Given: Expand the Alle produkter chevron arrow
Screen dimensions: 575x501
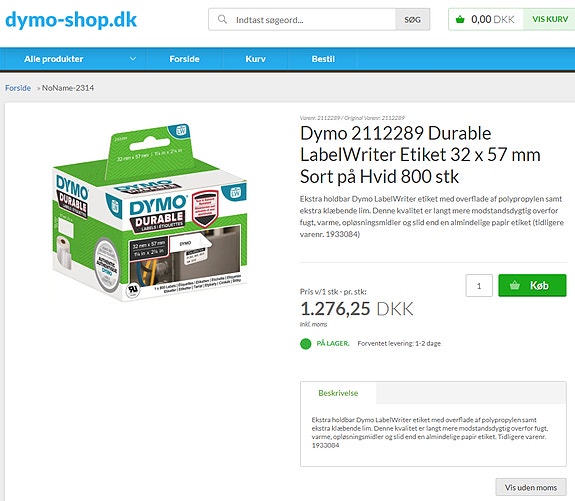Looking at the screenshot, I should coord(133,59).
